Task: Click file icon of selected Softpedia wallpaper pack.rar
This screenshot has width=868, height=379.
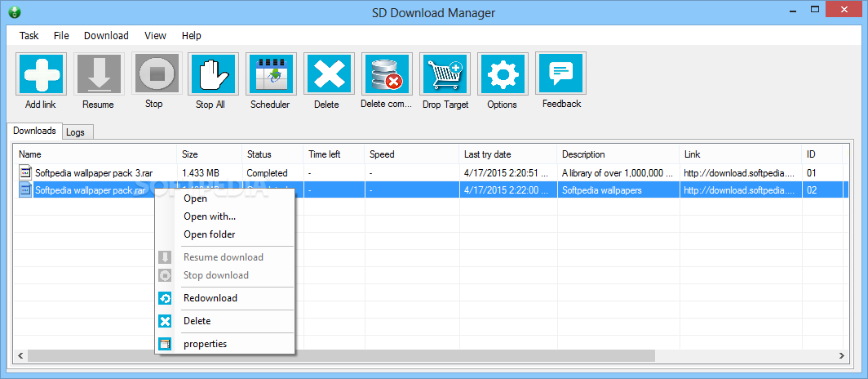Action: tap(25, 190)
